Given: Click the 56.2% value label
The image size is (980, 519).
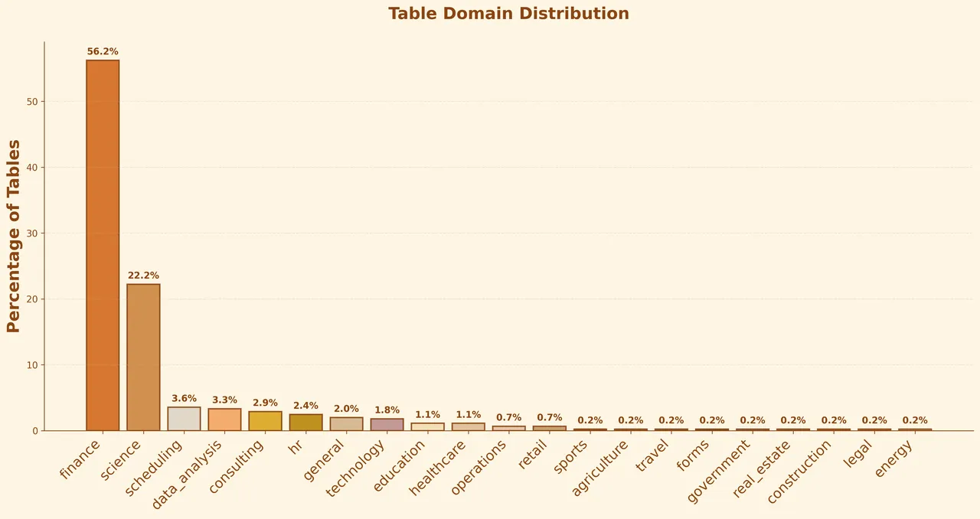Looking at the screenshot, I should pos(103,52).
